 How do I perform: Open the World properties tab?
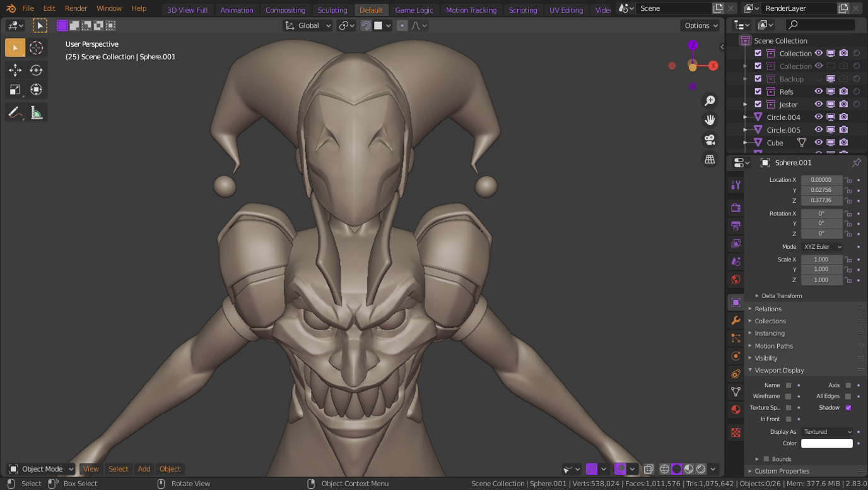[x=736, y=279]
